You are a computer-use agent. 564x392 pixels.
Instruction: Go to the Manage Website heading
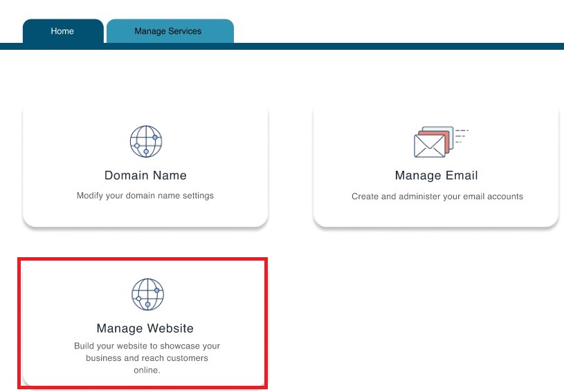tap(145, 328)
